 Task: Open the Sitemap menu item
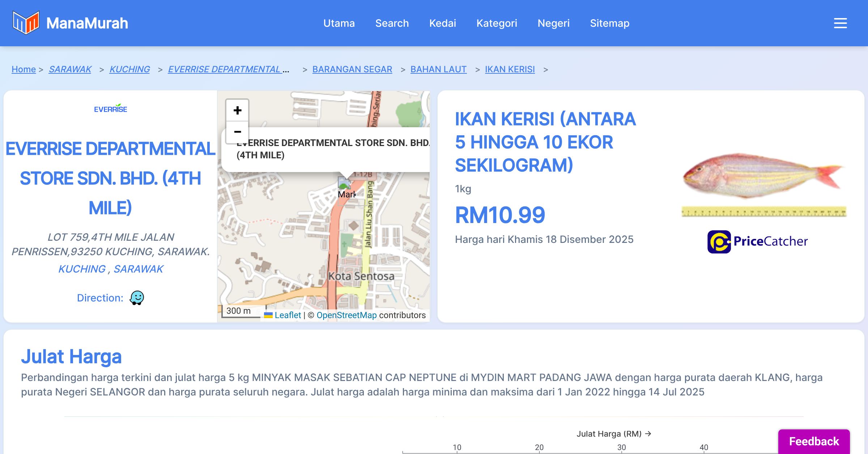pyautogui.click(x=609, y=23)
